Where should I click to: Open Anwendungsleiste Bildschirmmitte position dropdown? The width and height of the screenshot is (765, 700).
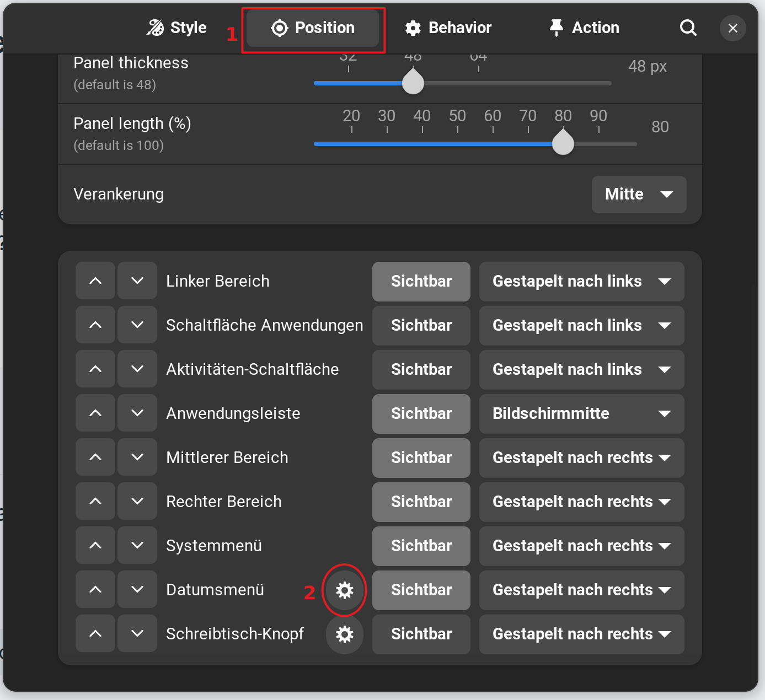click(581, 413)
